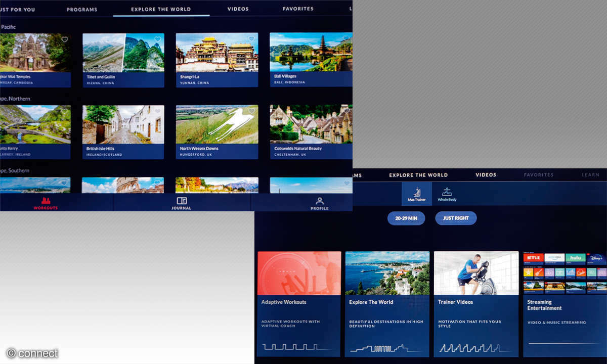The image size is (607, 364).
Task: Switch to the Learn tab
Action: tap(590, 175)
